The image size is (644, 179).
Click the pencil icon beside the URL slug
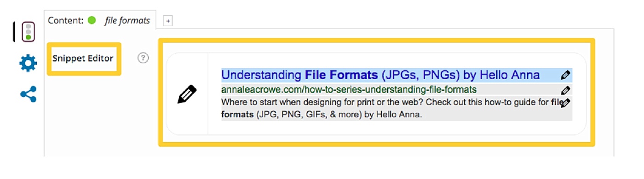[x=566, y=90]
